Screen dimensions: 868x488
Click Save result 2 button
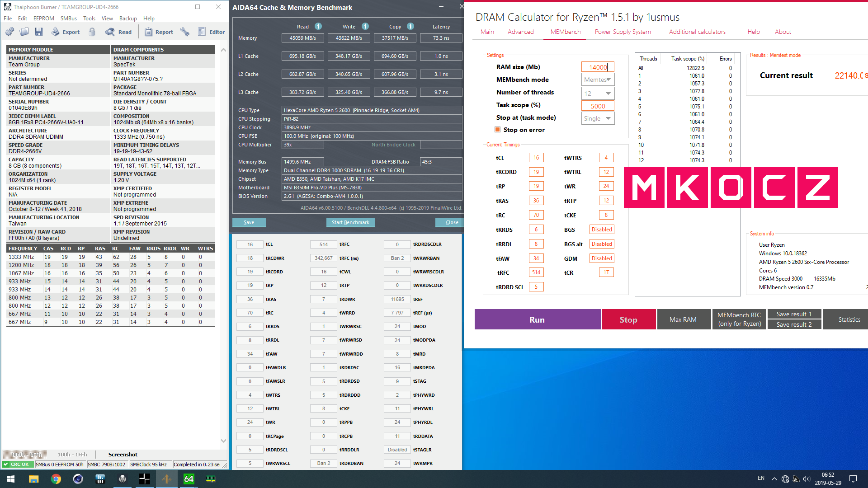794,324
